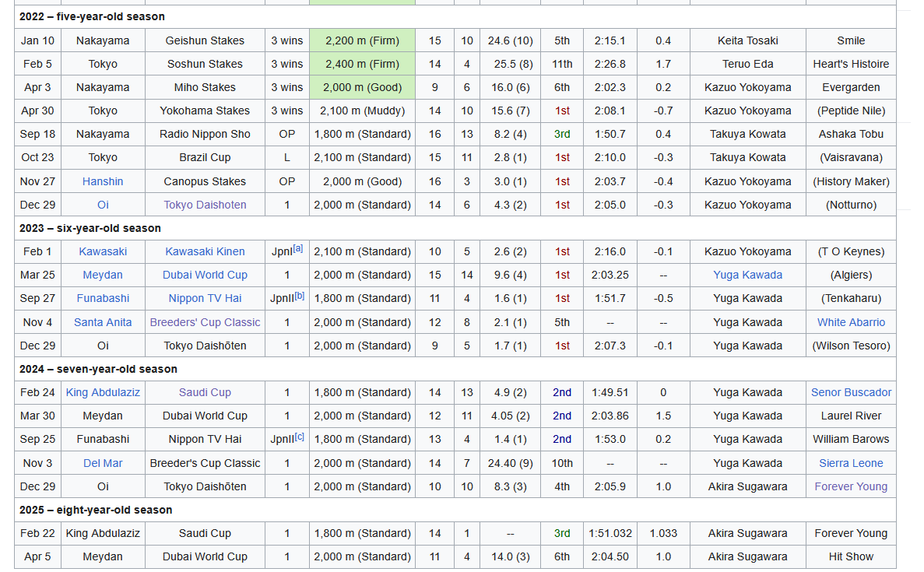The width and height of the screenshot is (924, 572).
Task: Click the '24.40 (9)' odds cell
Action: click(511, 463)
